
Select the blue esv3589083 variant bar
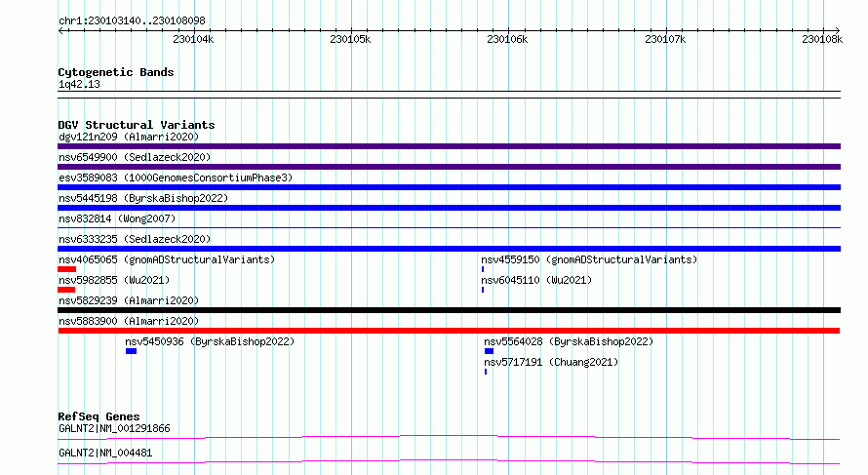(x=449, y=187)
